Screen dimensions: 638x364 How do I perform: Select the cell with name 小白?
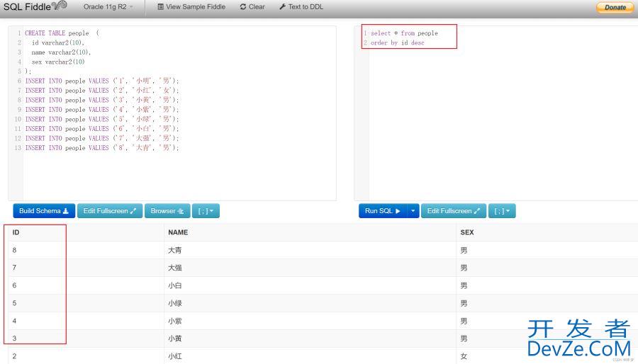[310, 285]
